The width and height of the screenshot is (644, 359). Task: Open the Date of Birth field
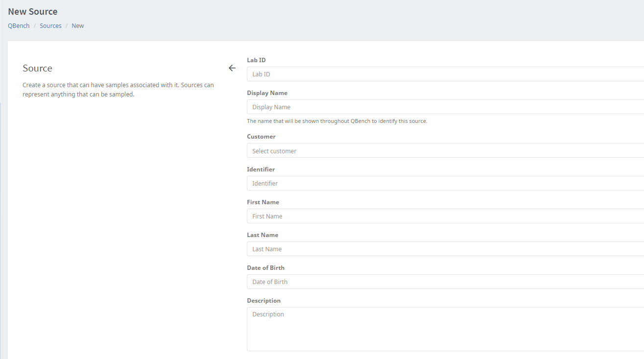pos(445,282)
